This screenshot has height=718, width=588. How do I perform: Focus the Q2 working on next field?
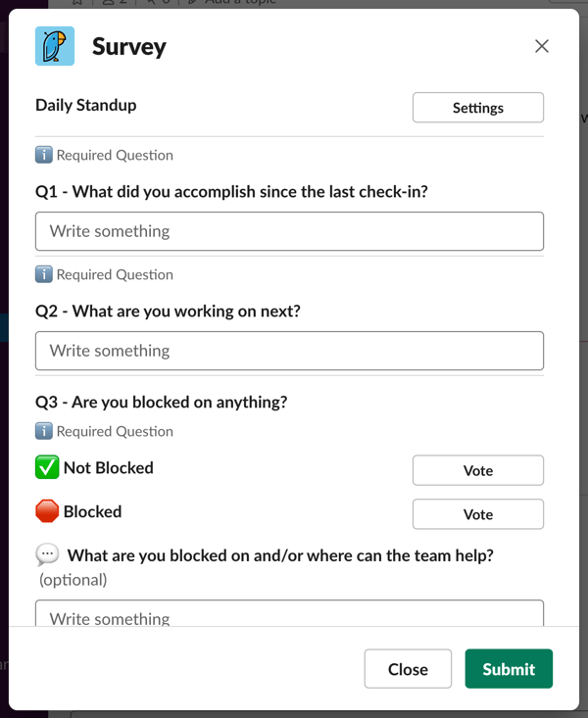(290, 351)
